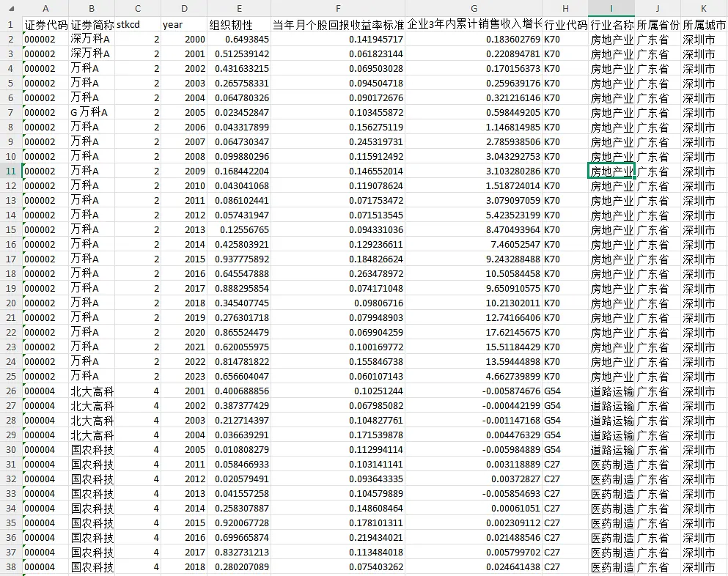
Task: Select the first 国农科技 cell
Action: tap(92, 449)
